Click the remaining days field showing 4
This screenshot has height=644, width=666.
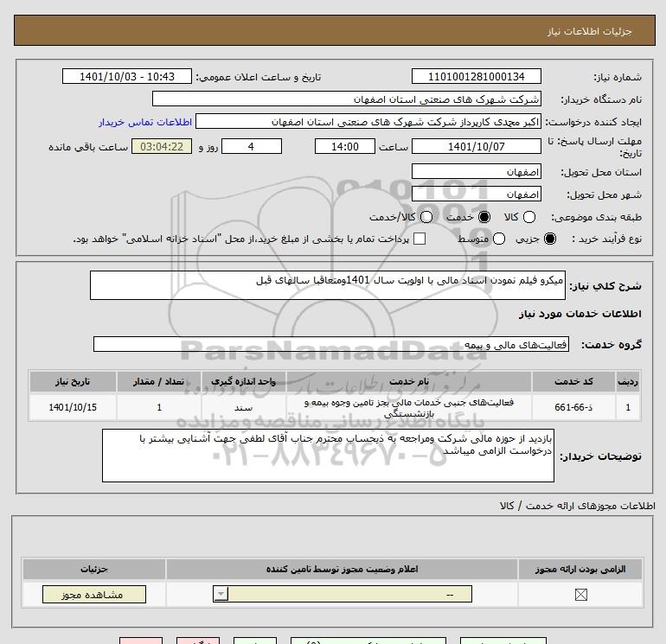(x=252, y=146)
